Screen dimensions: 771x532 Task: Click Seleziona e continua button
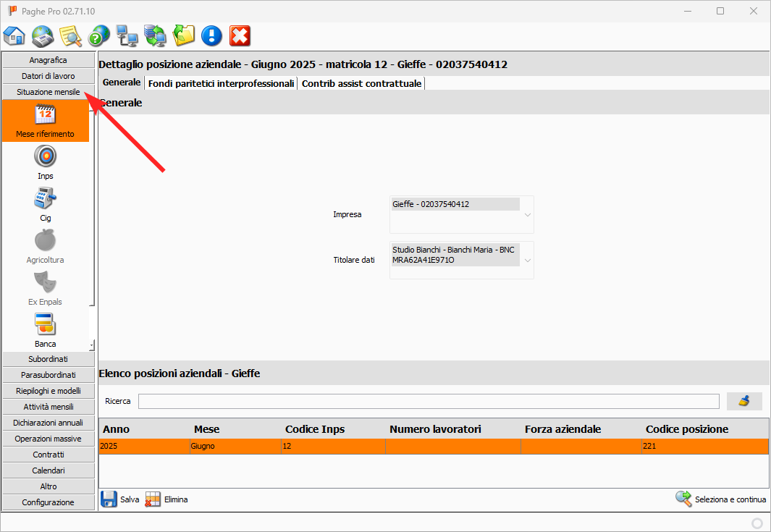721,499
